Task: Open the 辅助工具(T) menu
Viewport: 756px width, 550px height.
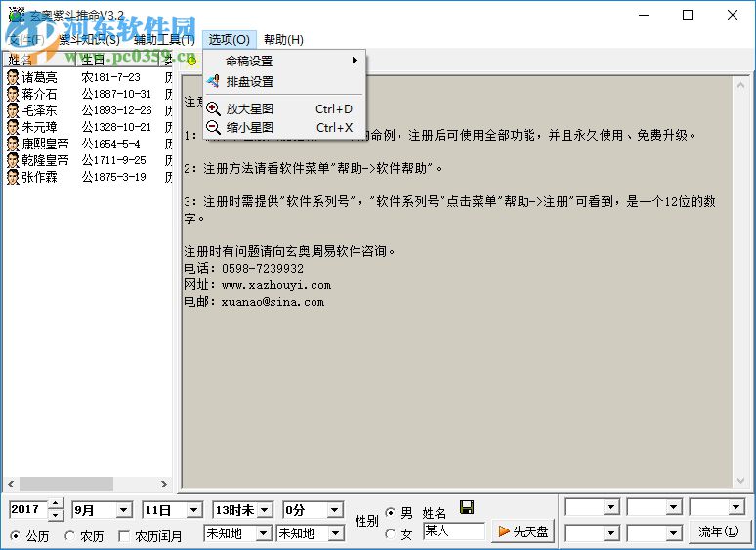Action: (x=164, y=40)
